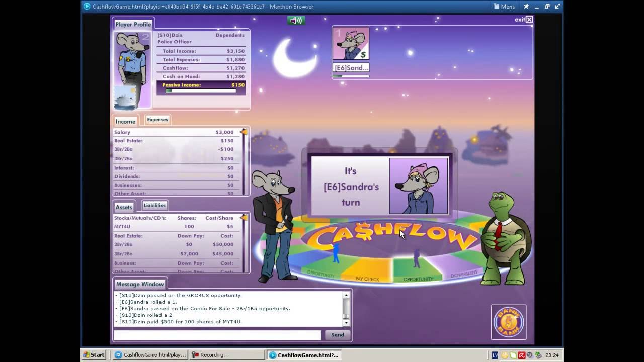Open the Windows Start button
Viewport: 644px width, 362px height.
(x=94, y=355)
